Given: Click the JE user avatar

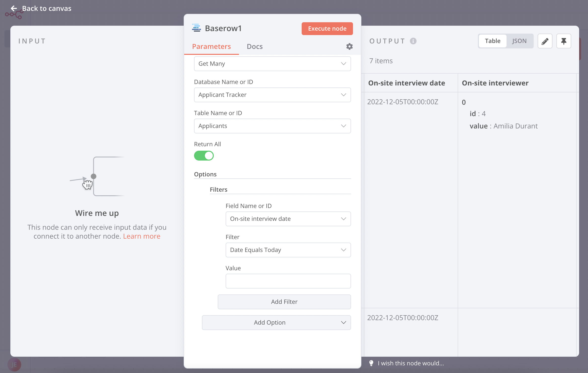Looking at the screenshot, I should pos(14,365).
